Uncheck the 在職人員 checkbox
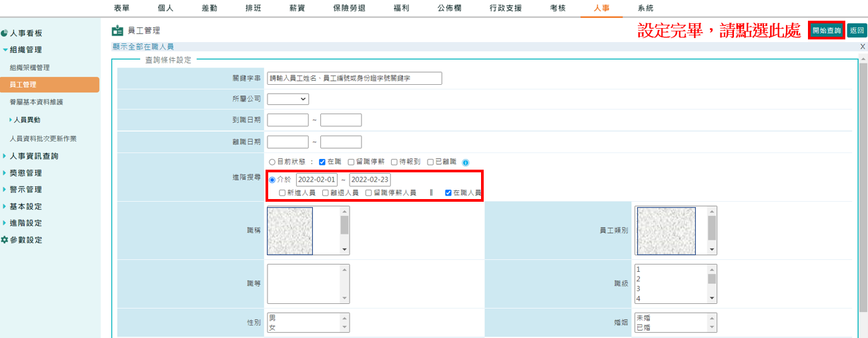Image resolution: width=868 pixels, height=338 pixels. (x=448, y=193)
